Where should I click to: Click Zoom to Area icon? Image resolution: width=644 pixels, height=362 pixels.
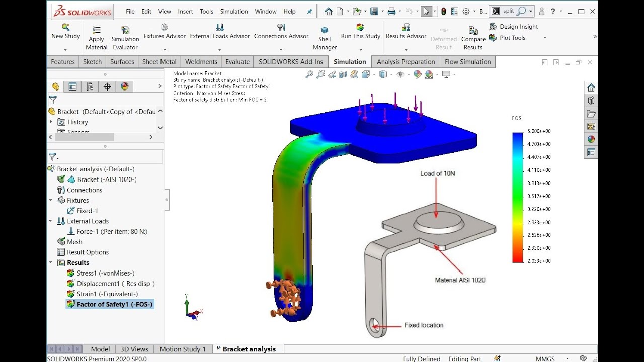pyautogui.click(x=320, y=74)
